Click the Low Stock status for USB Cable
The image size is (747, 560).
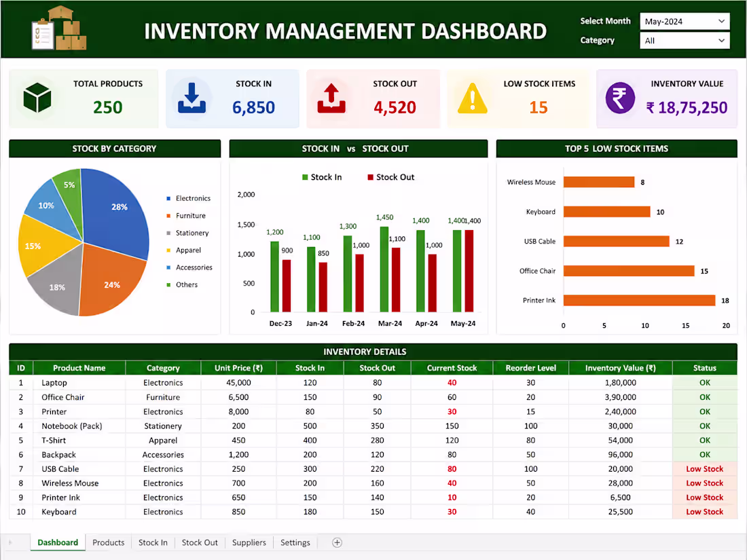tap(705, 468)
